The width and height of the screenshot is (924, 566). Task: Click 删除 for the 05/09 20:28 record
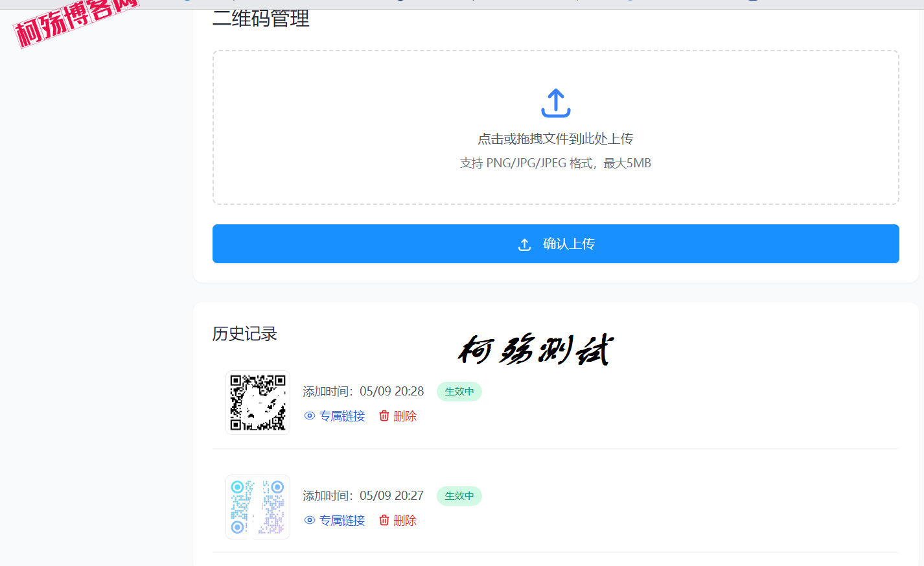click(398, 416)
